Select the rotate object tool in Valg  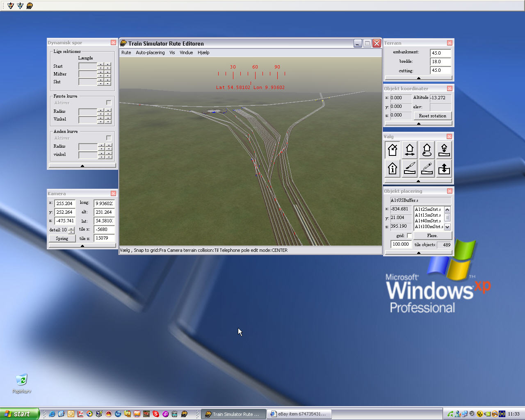(x=427, y=150)
